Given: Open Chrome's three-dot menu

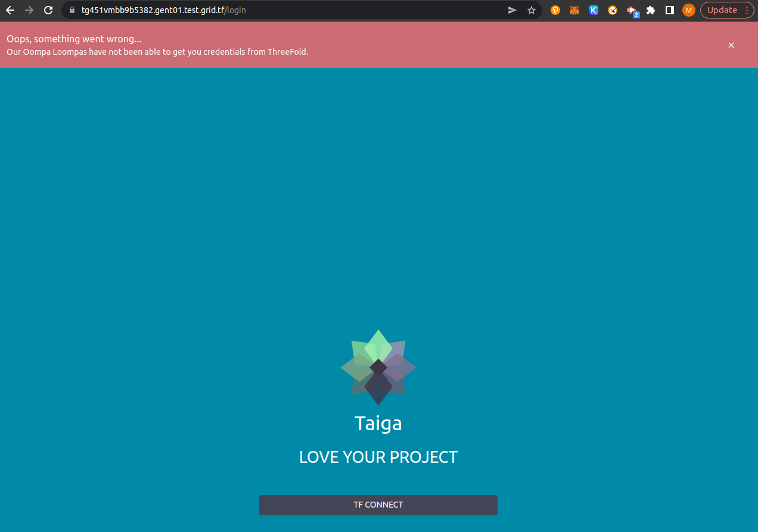Looking at the screenshot, I should pyautogui.click(x=747, y=10).
